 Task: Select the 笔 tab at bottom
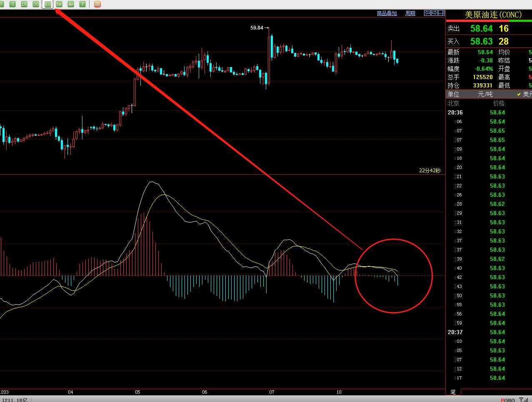pyautogui.click(x=453, y=392)
